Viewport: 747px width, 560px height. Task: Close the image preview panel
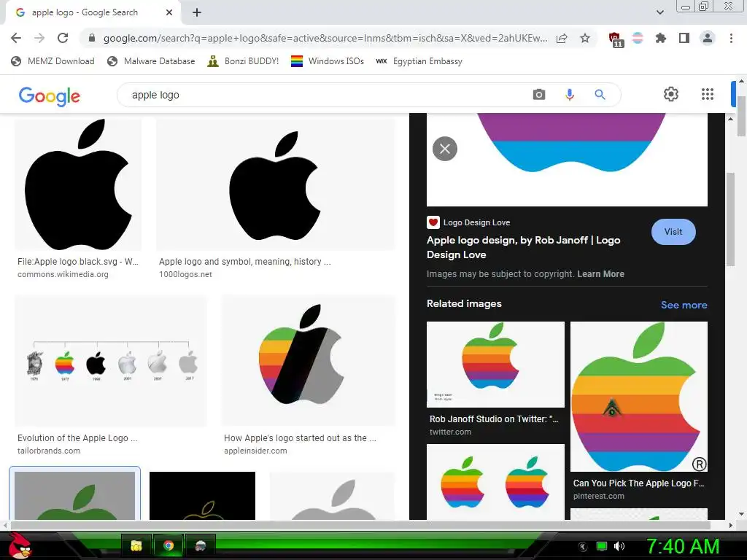coord(445,149)
